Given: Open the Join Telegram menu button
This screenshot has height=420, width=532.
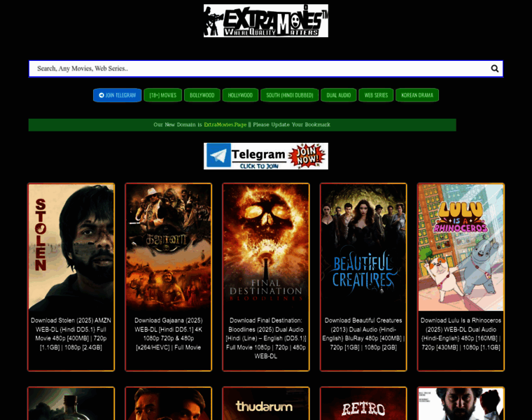Looking at the screenshot, I should point(118,95).
